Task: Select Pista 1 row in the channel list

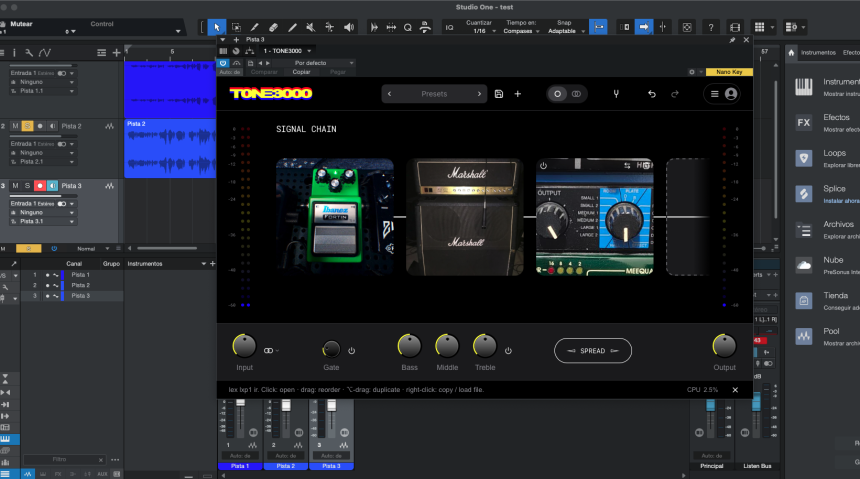Action: coord(71,275)
